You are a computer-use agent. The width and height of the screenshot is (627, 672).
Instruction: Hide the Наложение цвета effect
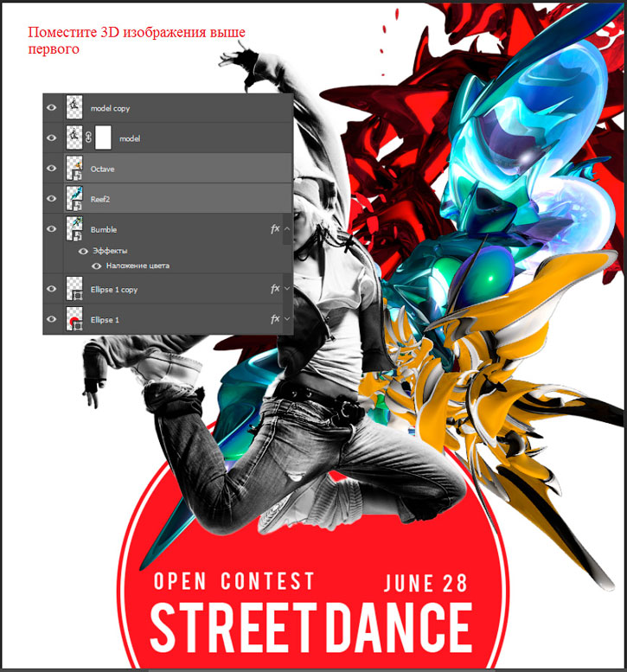pyautogui.click(x=97, y=266)
